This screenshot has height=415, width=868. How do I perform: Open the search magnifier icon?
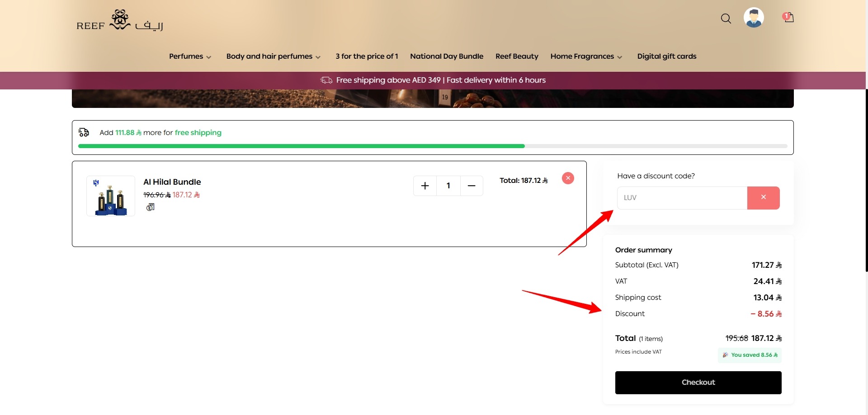coord(726,19)
